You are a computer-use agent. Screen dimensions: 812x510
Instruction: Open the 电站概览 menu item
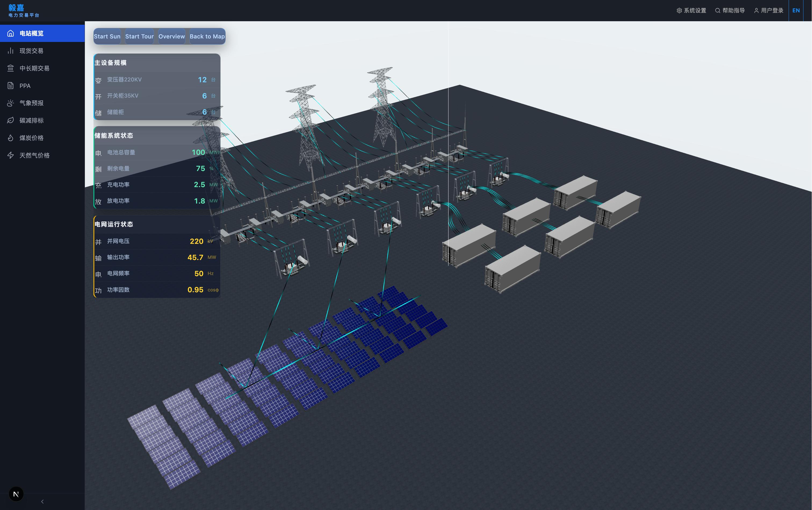point(42,33)
